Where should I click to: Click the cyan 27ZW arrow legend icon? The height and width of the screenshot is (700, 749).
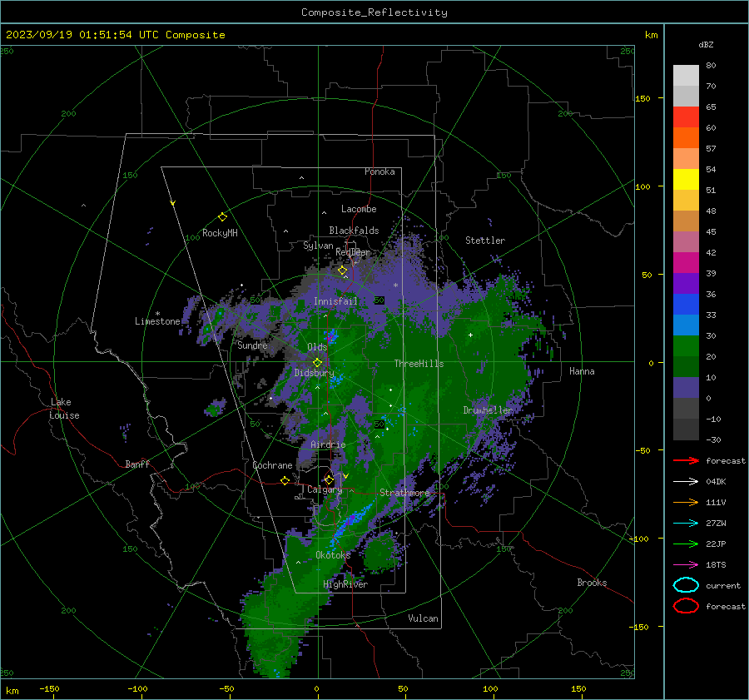pyautogui.click(x=686, y=523)
